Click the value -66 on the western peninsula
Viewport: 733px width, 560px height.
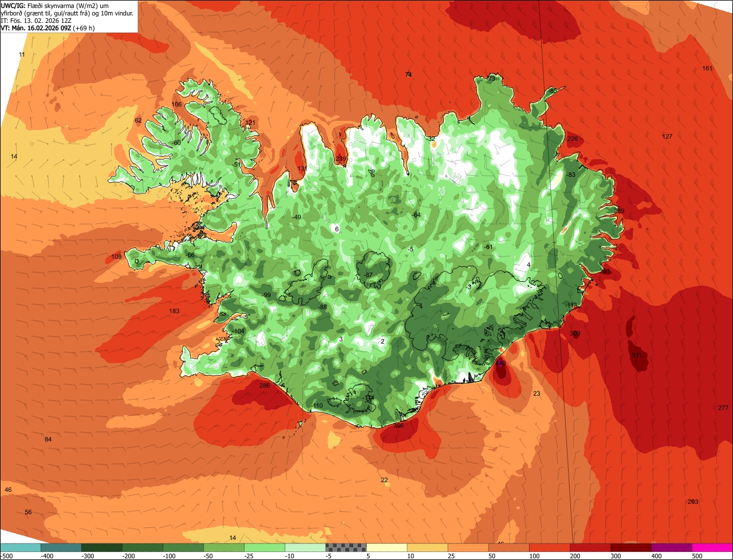tap(190, 255)
